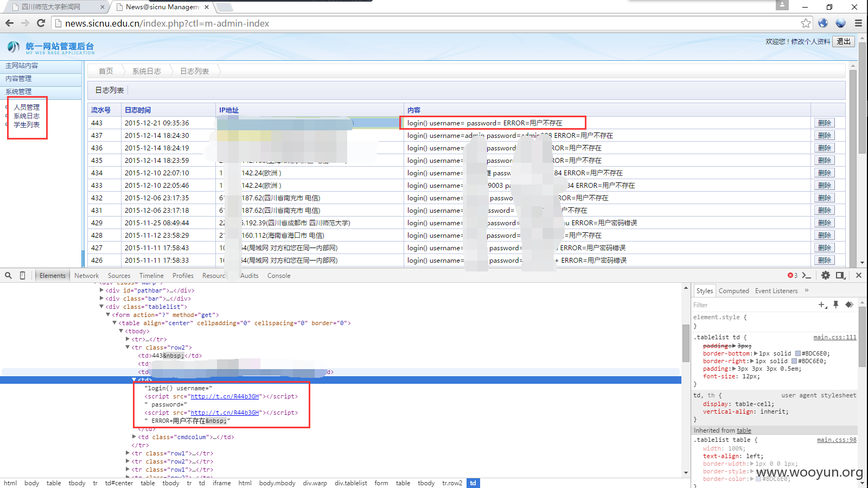Image resolution: width=868 pixels, height=488 pixels.
Task: Toggle device mode with the phone icon
Action: coord(22,276)
